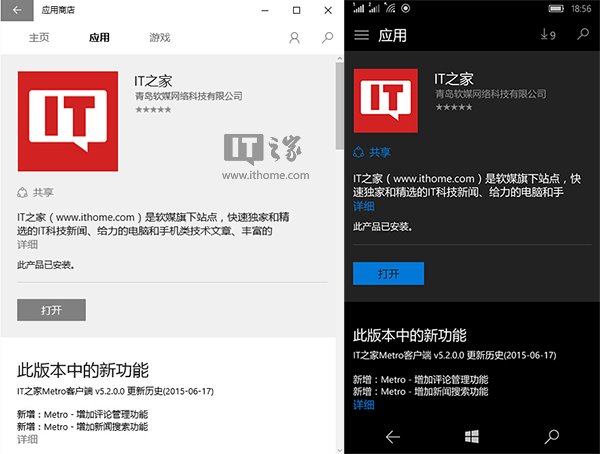Click publisher name on phone Store page
Viewport: 600px width, 454px height.
[x=491, y=94]
